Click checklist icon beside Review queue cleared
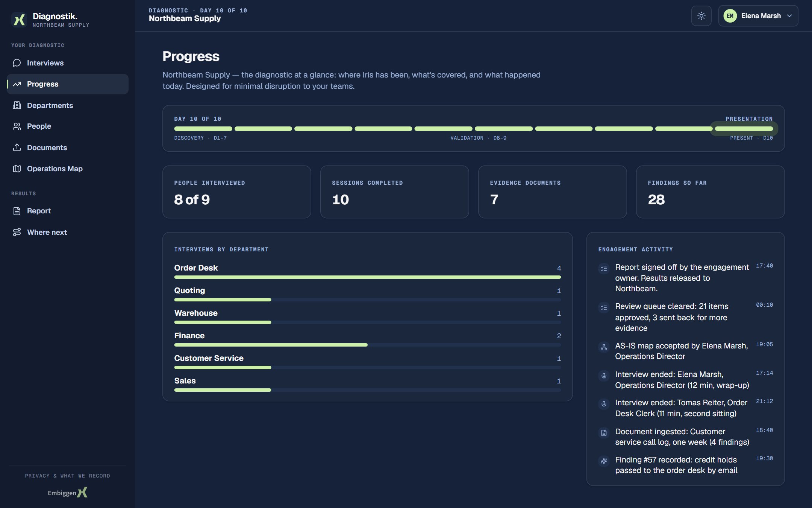The image size is (812, 508). coord(604,308)
